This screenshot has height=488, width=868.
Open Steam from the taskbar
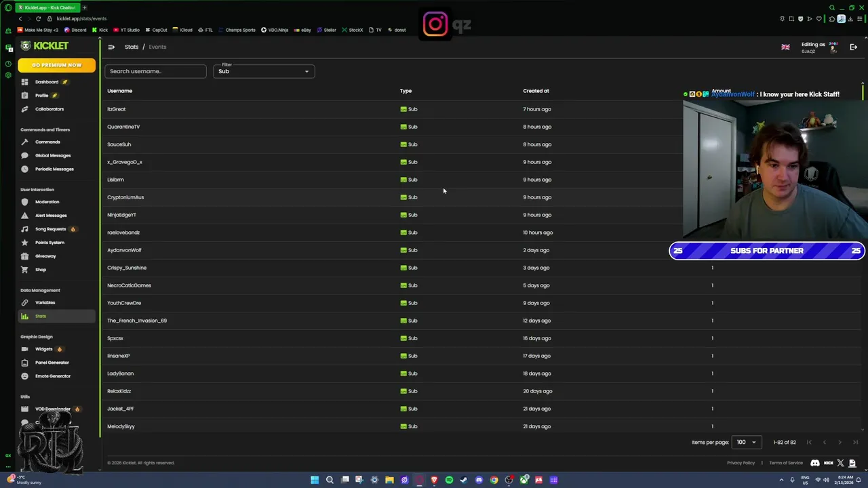(464, 480)
